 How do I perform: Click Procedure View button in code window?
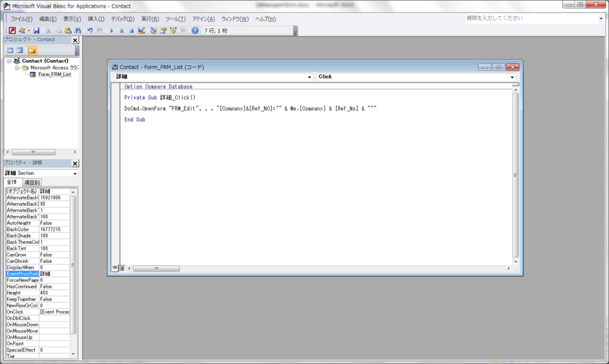point(115,268)
